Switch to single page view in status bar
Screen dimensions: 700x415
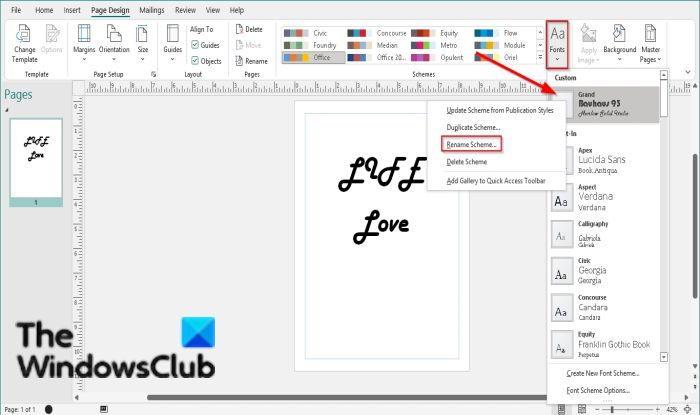tap(562, 409)
